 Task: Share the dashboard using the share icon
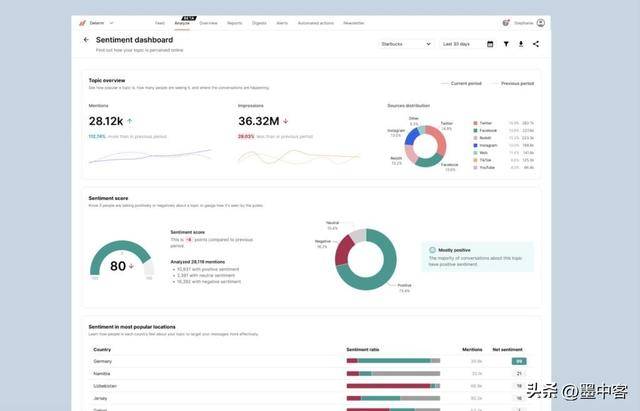(x=536, y=44)
